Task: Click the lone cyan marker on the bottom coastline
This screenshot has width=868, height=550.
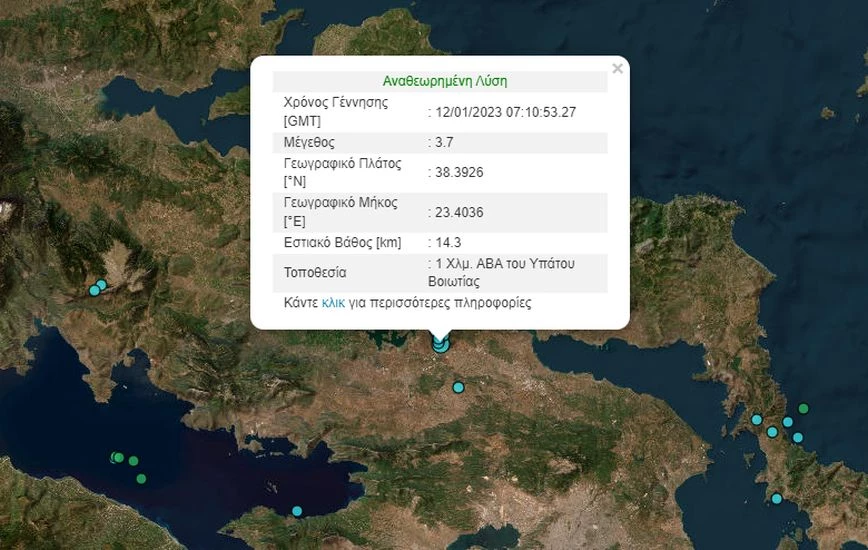Action: click(297, 511)
